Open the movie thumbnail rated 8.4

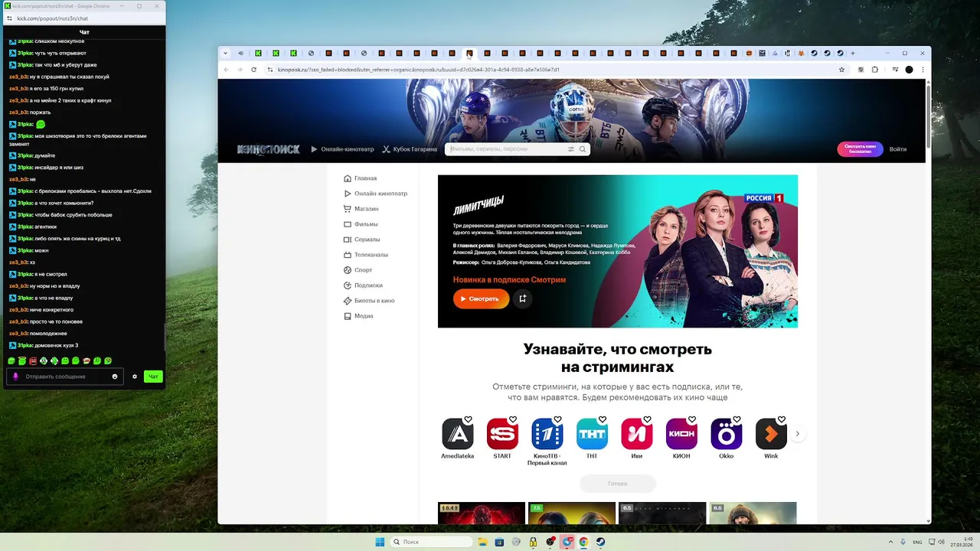[482, 514]
